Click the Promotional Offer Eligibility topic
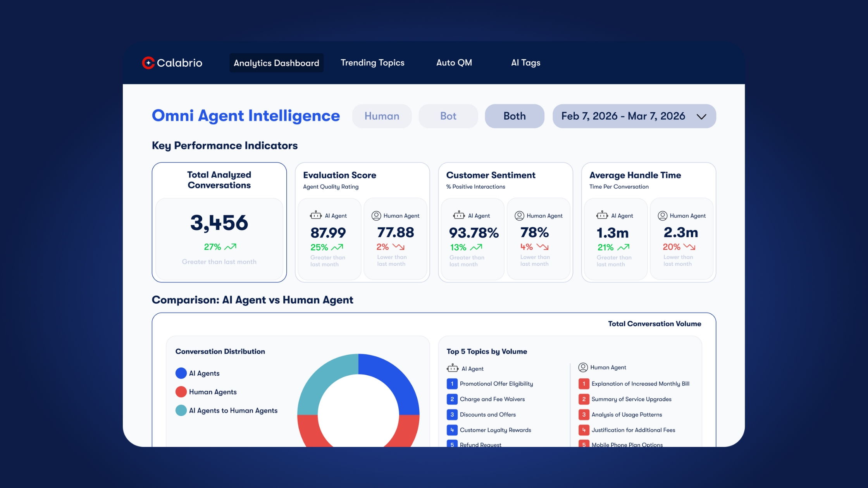The height and width of the screenshot is (488, 868). (x=496, y=383)
